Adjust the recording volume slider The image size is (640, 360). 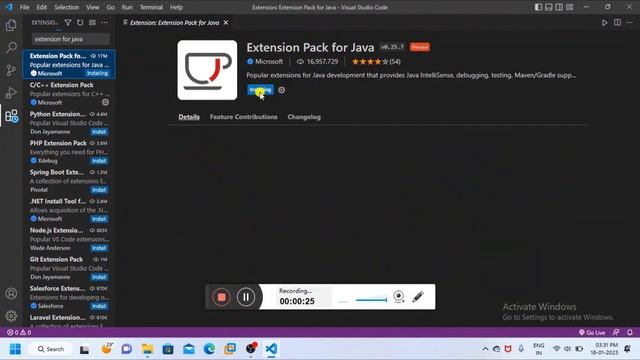point(371,300)
